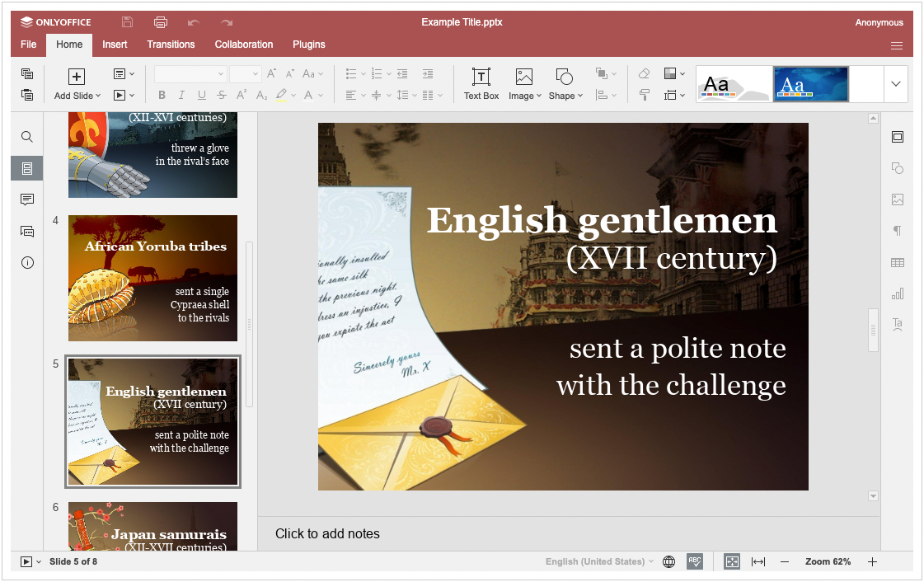Toggle Bold formatting
Image resolution: width=924 pixels, height=582 pixels.
tap(162, 95)
